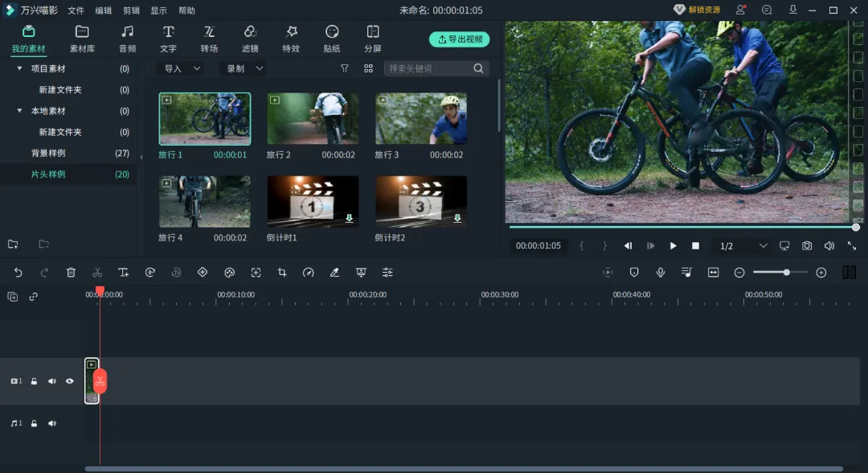Toggle the lock on video track 1
The height and width of the screenshot is (473, 868).
point(35,381)
